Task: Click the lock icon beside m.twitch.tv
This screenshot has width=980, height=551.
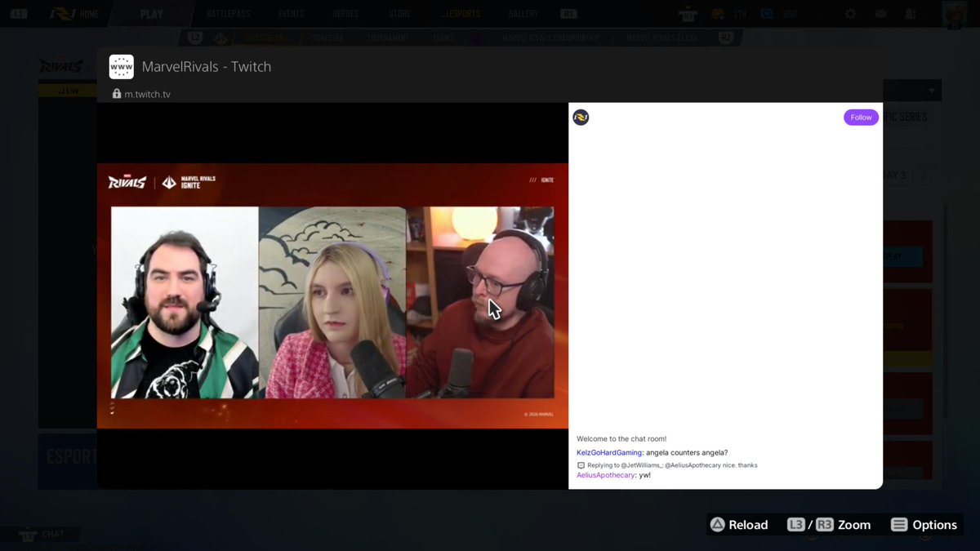Action: pos(117,94)
